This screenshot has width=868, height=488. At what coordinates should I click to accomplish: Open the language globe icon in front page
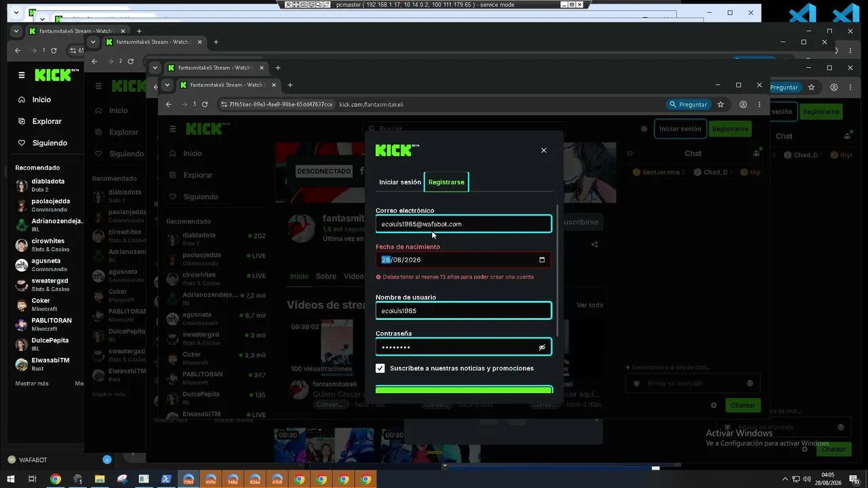644,129
